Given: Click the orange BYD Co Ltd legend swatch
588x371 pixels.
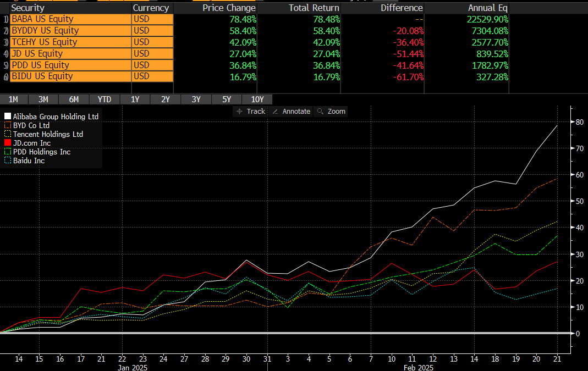Looking at the screenshot, I should click(x=8, y=125).
